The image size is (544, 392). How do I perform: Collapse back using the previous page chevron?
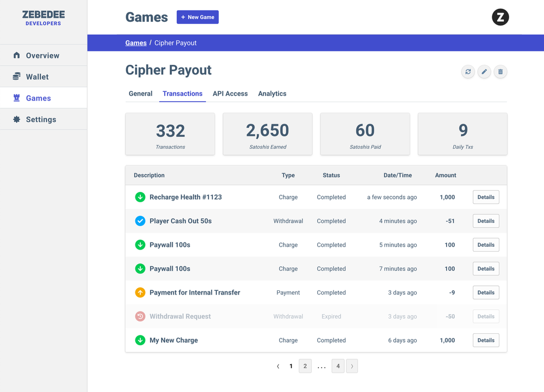(278, 366)
